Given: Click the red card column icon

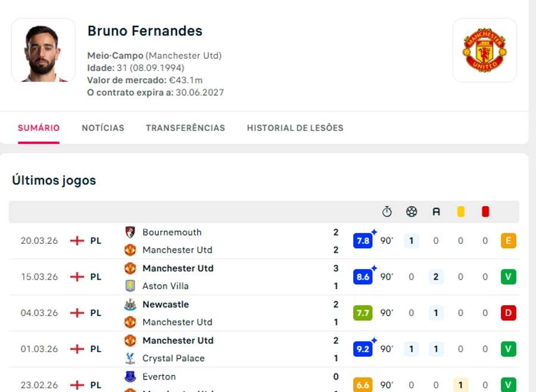Looking at the screenshot, I should [485, 211].
